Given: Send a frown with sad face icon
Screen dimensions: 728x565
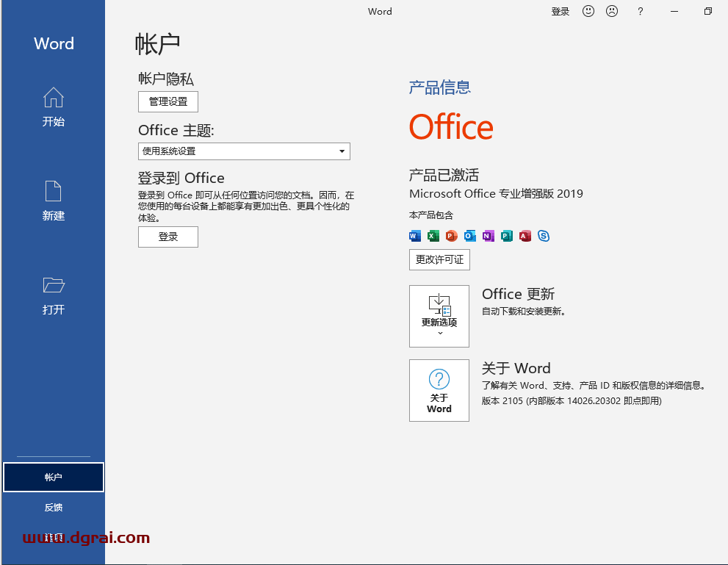Looking at the screenshot, I should (612, 11).
